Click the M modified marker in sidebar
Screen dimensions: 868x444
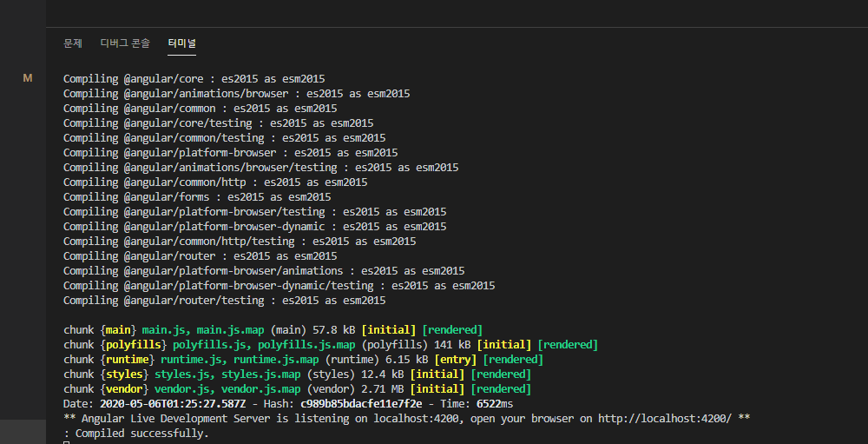coord(28,78)
